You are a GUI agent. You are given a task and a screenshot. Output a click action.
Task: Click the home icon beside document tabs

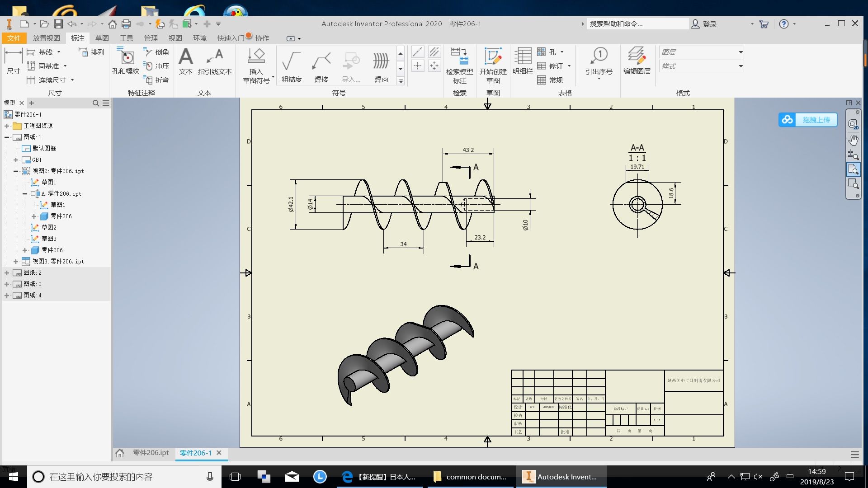[x=120, y=453]
